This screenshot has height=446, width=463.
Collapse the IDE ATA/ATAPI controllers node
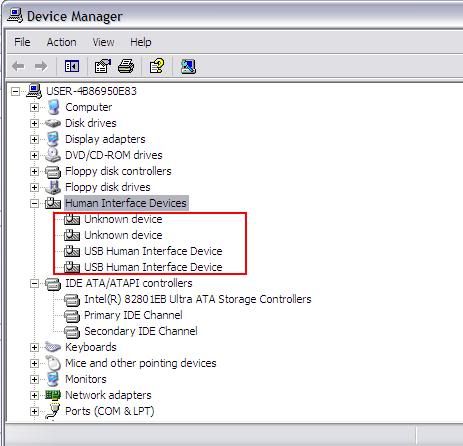click(x=34, y=283)
